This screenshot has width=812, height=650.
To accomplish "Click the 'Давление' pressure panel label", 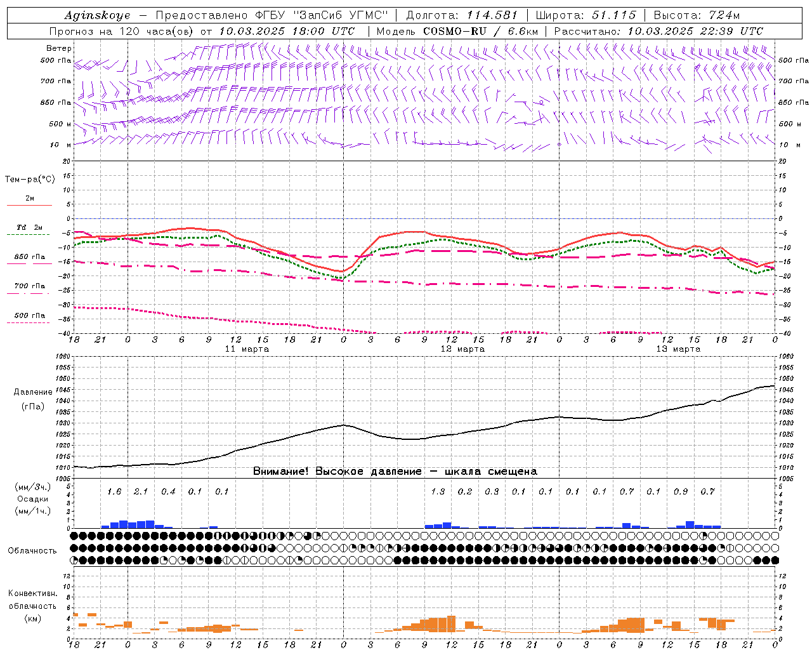I will (x=33, y=392).
